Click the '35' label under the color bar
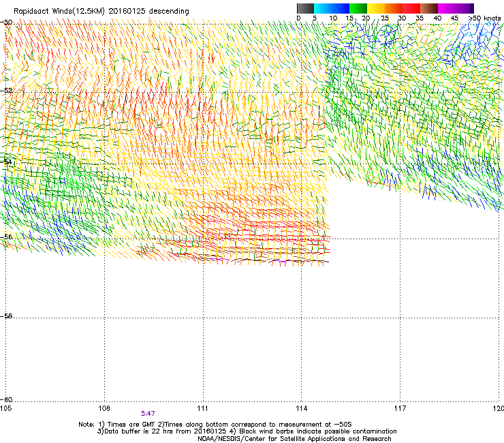This screenshot has height=443, width=504. [420, 18]
